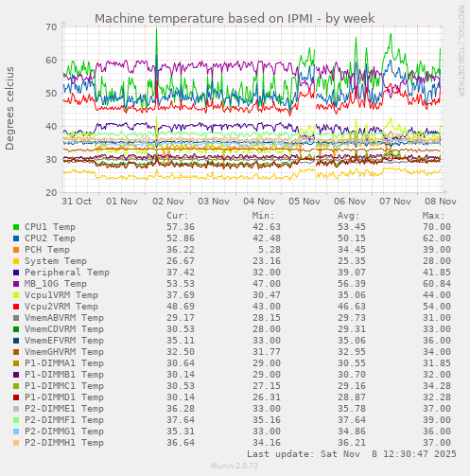The image size is (470, 476).
Task: Select the P1-DIMMD1 Temp legend label
Action: click(x=64, y=397)
